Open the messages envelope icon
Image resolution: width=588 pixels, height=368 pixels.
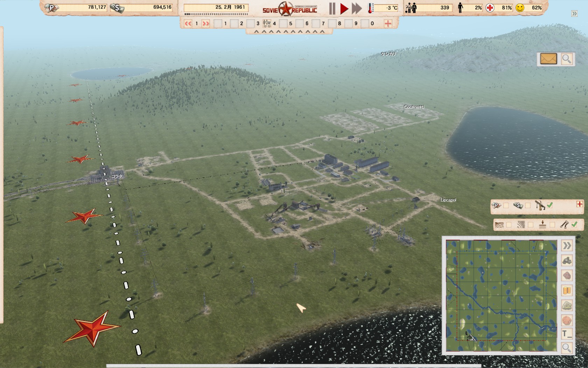tap(548, 59)
